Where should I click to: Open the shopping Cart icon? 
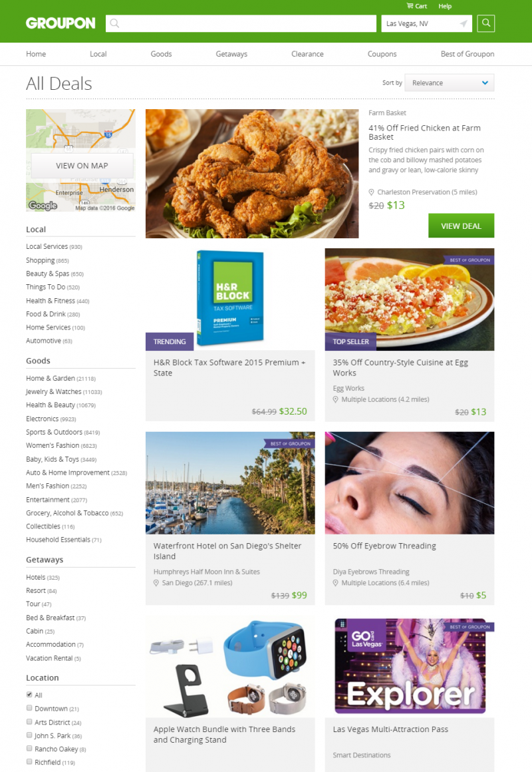(x=410, y=6)
